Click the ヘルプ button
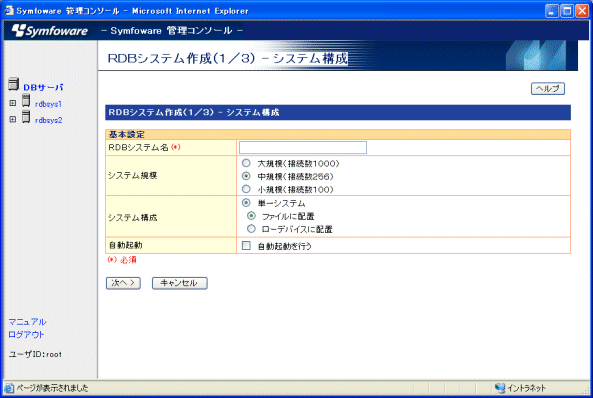Image resolution: width=593 pixels, height=398 pixels. 548,89
